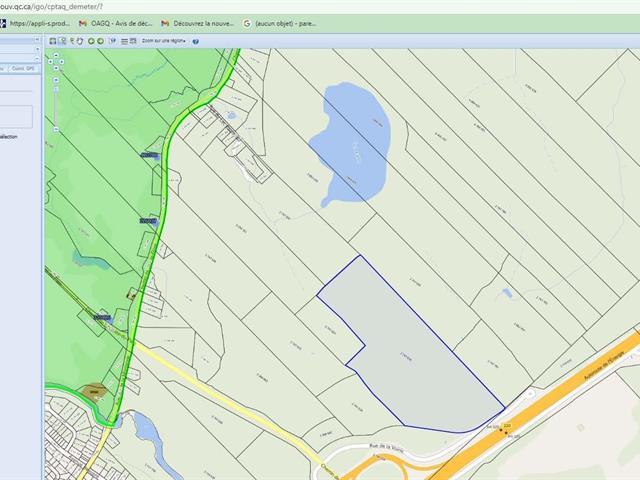
Task: Click the blue-outlined highlighted parcel on map
Action: point(420,360)
